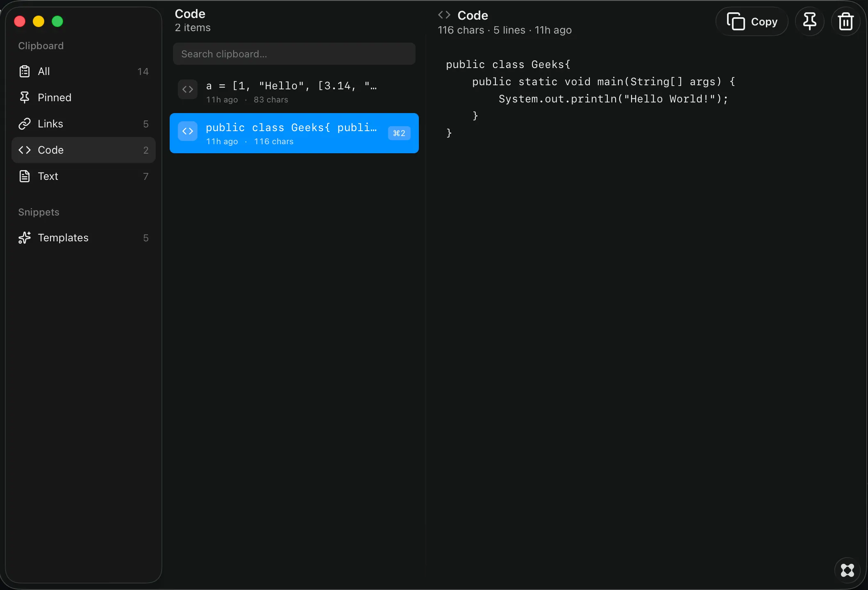Image resolution: width=868 pixels, height=590 pixels.
Task: Copy the selected code snippet
Action: pyautogui.click(x=752, y=21)
